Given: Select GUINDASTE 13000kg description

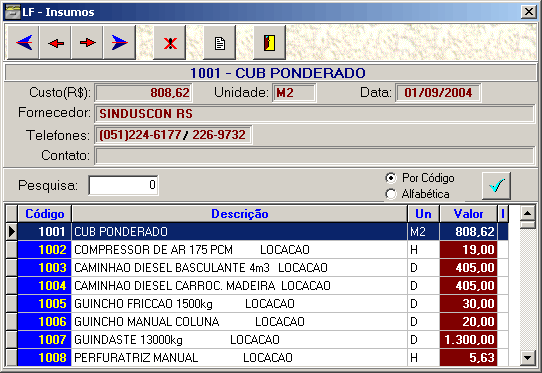Looking at the screenshot, I should pos(240,339).
